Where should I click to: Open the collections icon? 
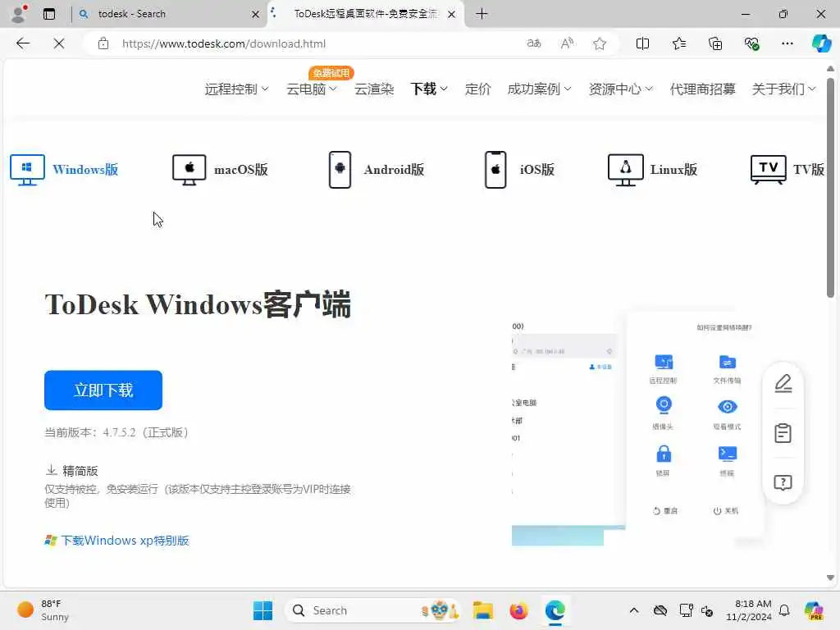pos(715,43)
